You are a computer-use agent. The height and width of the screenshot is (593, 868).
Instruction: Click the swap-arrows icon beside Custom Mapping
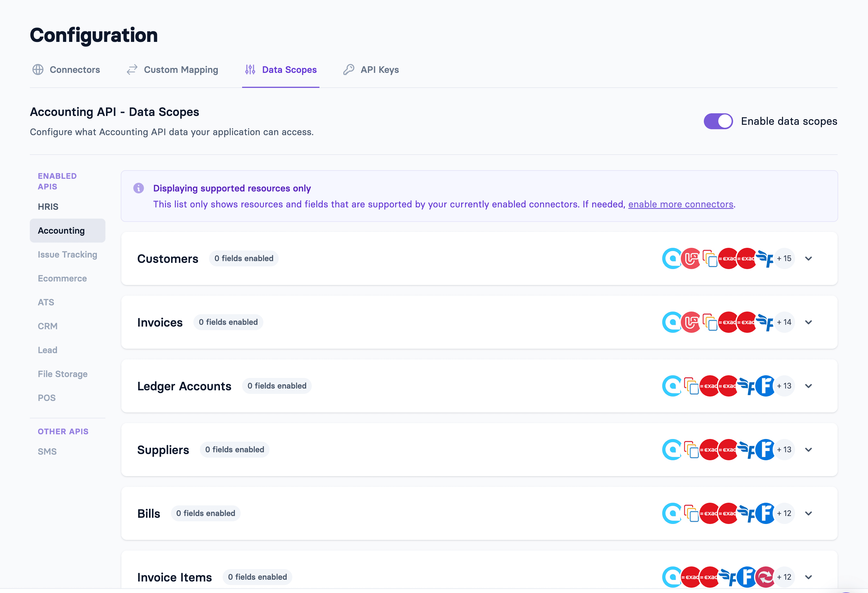132,70
